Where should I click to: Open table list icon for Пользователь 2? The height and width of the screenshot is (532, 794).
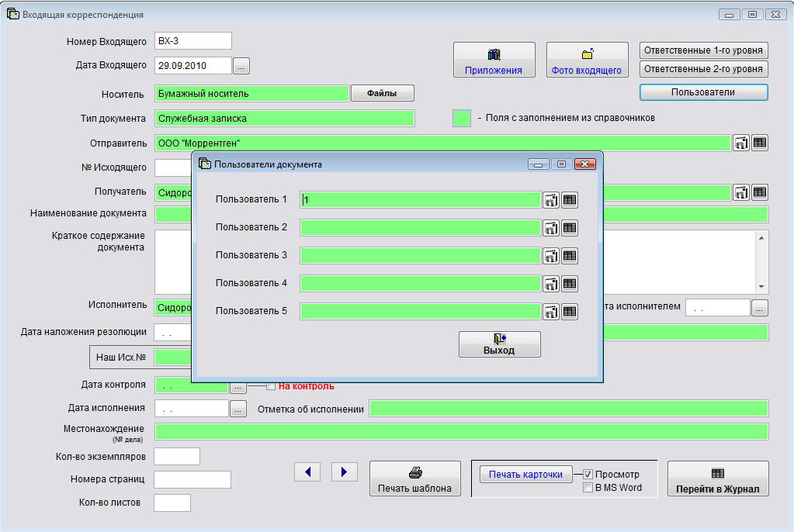(570, 228)
